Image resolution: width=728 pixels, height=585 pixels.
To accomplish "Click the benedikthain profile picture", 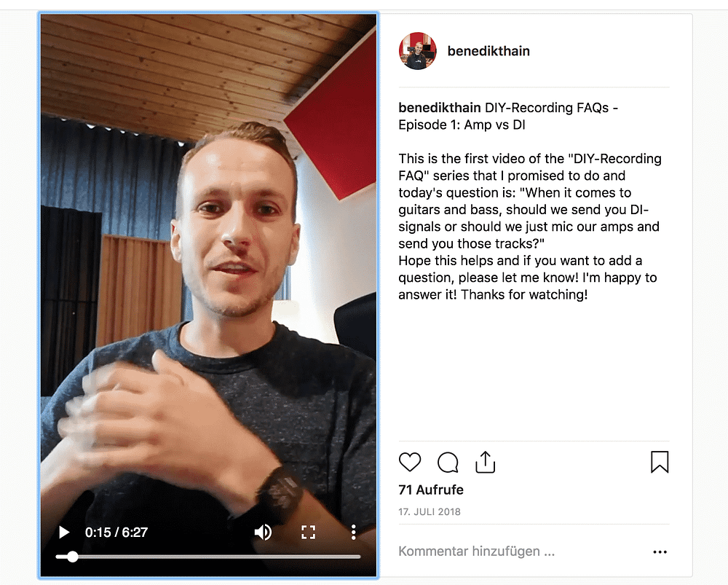I will tap(417, 51).
